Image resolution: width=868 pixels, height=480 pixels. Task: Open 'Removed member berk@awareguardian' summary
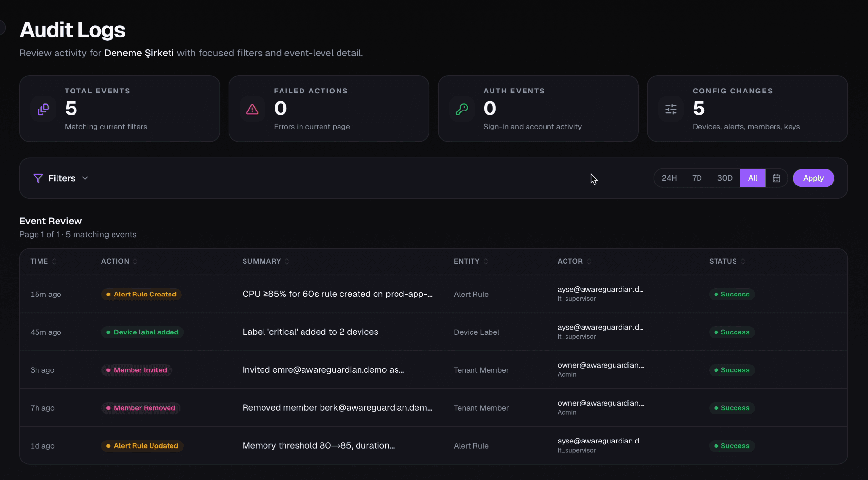[338, 408]
